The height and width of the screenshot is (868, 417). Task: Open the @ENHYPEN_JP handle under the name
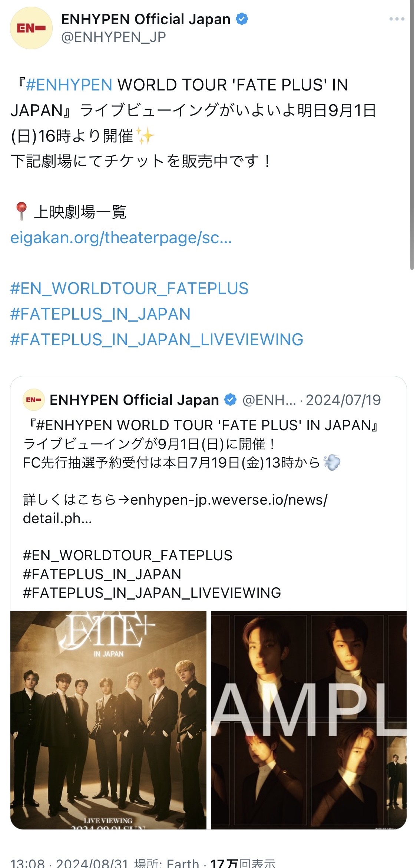(113, 37)
